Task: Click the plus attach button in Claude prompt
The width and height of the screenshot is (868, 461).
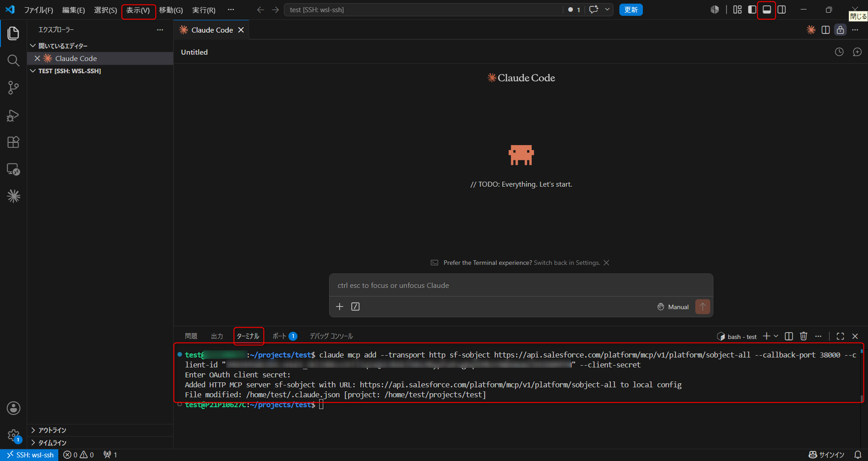Action: [x=340, y=307]
